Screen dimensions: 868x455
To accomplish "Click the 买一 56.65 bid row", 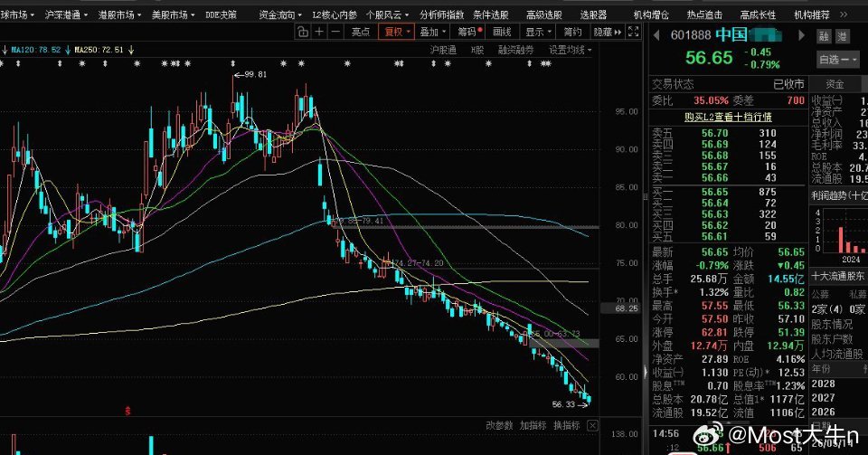I will click(727, 192).
